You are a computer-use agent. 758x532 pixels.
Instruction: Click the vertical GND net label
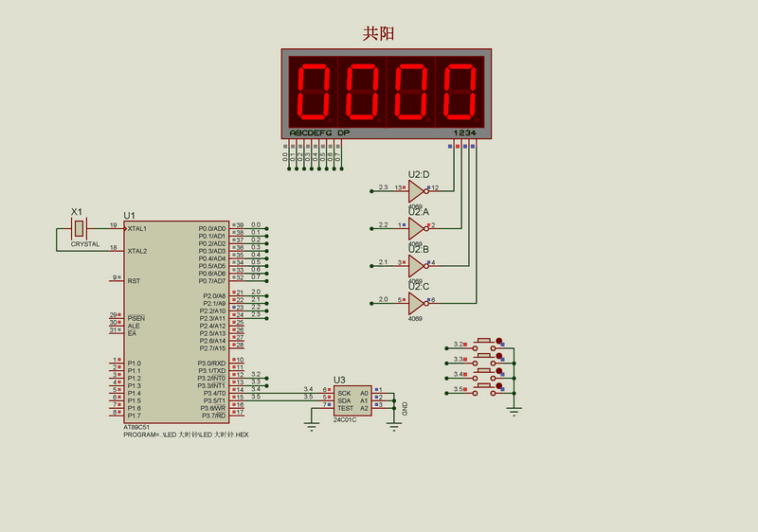click(405, 408)
